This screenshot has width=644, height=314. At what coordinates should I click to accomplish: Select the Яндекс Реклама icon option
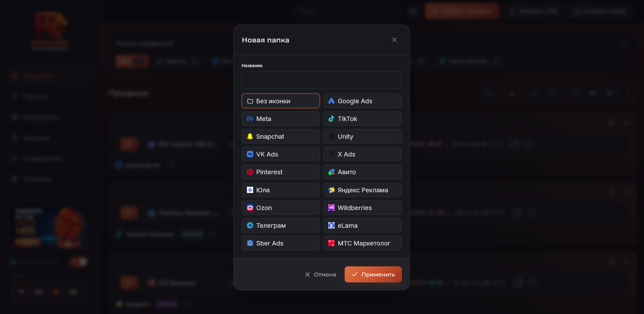362,190
